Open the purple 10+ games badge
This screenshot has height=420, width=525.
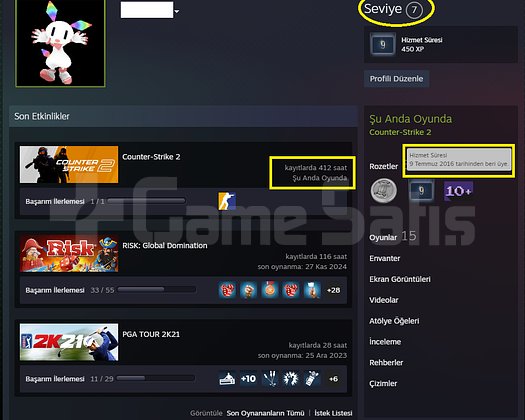(x=458, y=191)
